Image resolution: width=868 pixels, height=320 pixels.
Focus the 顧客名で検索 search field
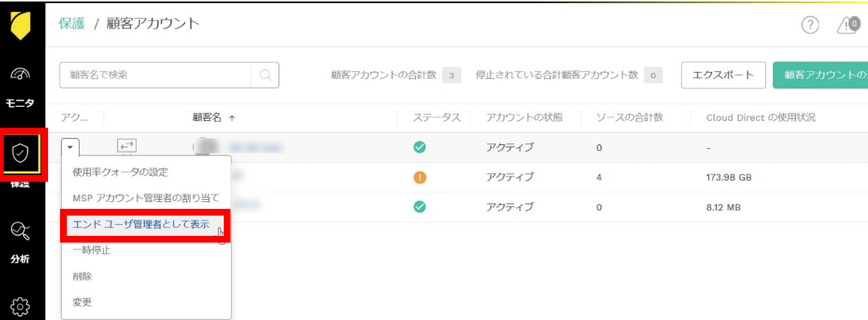[x=156, y=75]
